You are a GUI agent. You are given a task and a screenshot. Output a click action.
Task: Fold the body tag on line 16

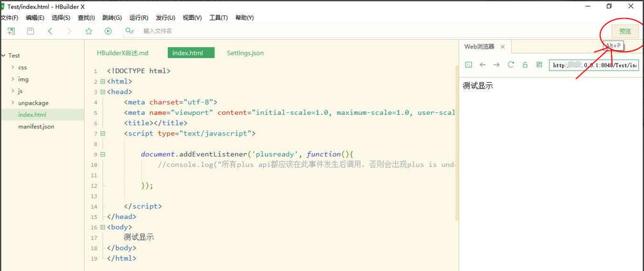103,227
